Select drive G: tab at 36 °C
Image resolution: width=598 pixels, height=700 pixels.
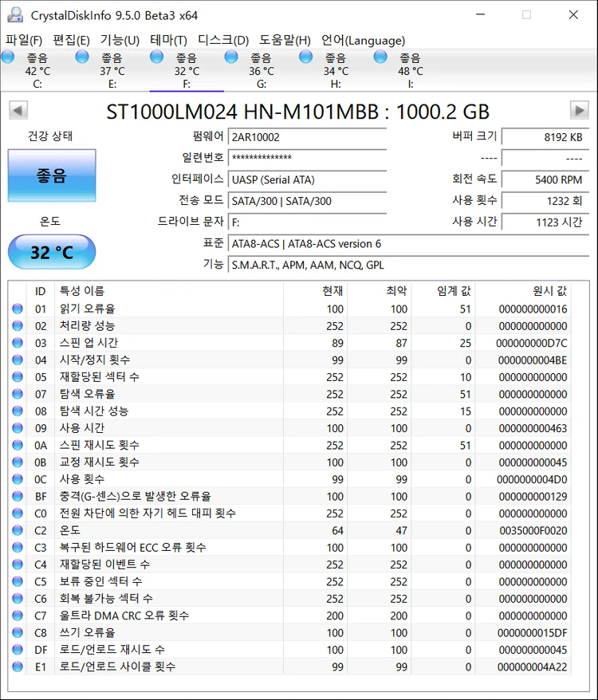tap(262, 70)
